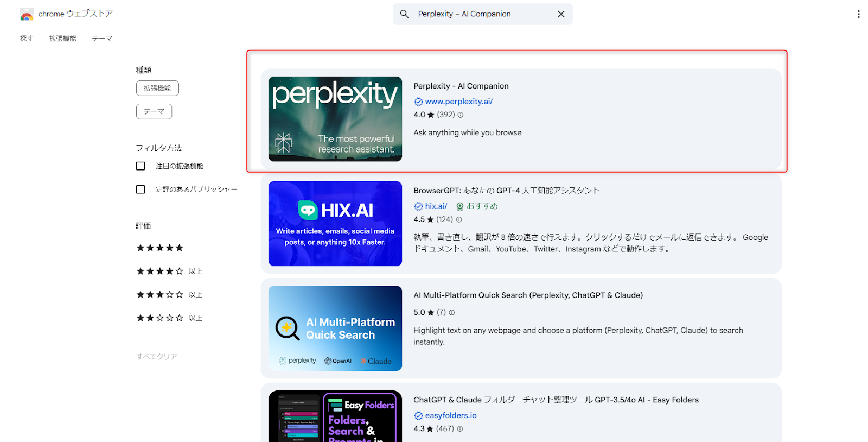Click the おすすめ featured badge icon
The width and height of the screenshot is (868, 442).
click(460, 206)
